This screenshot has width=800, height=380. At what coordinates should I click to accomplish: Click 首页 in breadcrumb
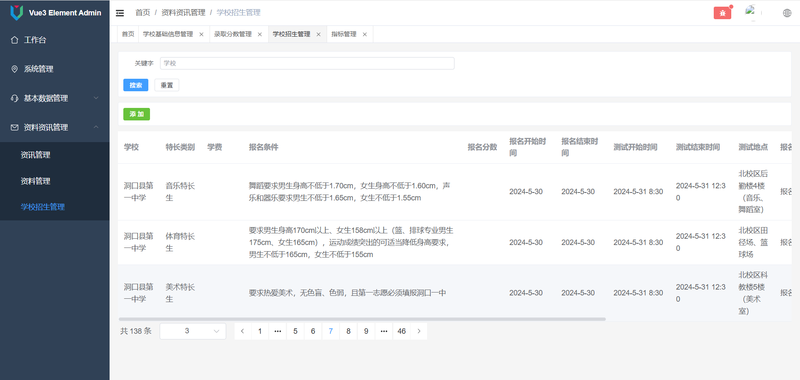point(142,13)
